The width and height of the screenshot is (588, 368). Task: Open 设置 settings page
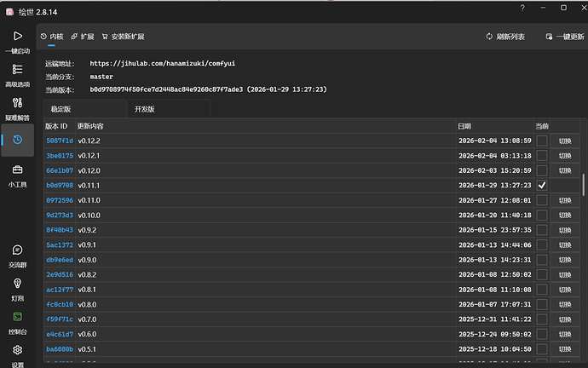17,356
